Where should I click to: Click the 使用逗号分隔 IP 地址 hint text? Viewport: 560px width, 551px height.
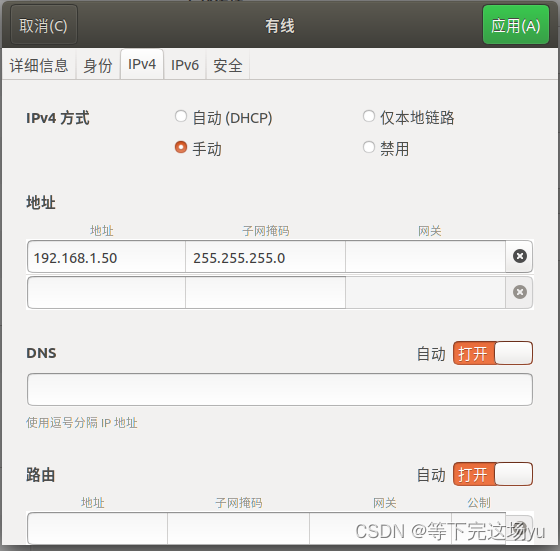pos(81,423)
